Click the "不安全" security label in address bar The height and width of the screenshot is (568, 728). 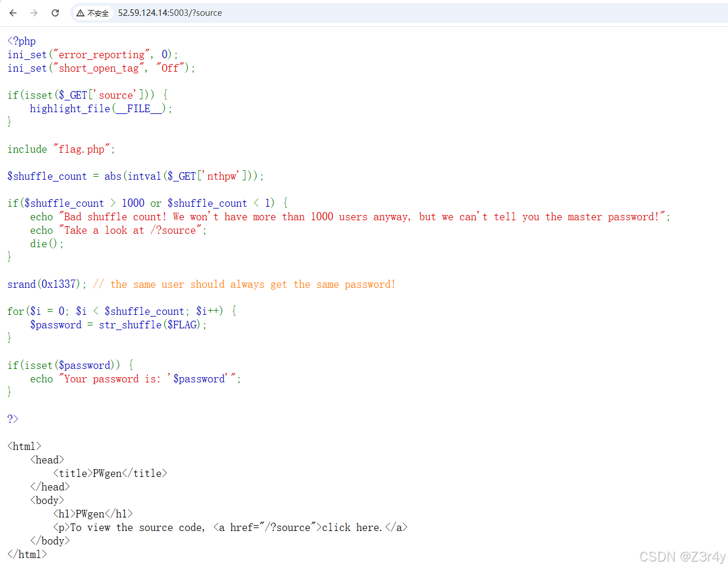click(97, 12)
